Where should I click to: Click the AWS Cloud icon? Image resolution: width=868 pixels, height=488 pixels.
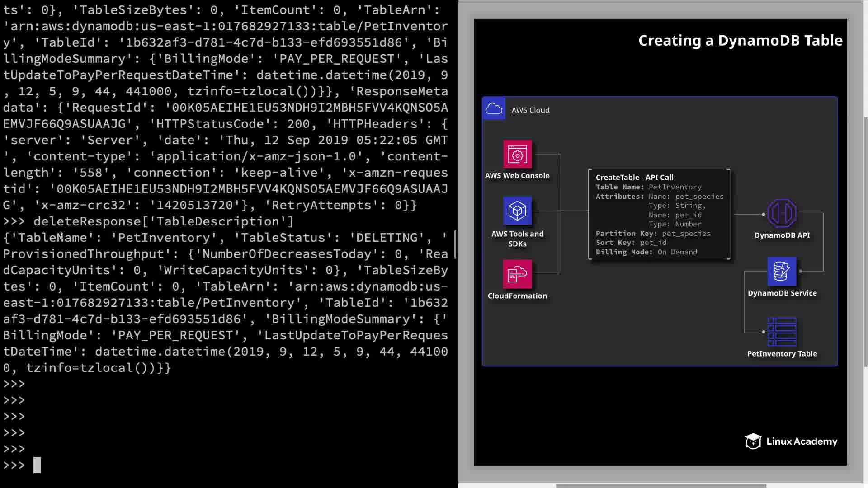click(494, 109)
